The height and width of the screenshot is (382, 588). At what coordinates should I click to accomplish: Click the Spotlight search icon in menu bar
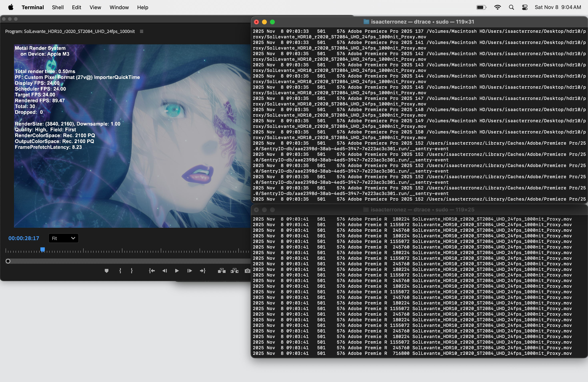click(511, 7)
